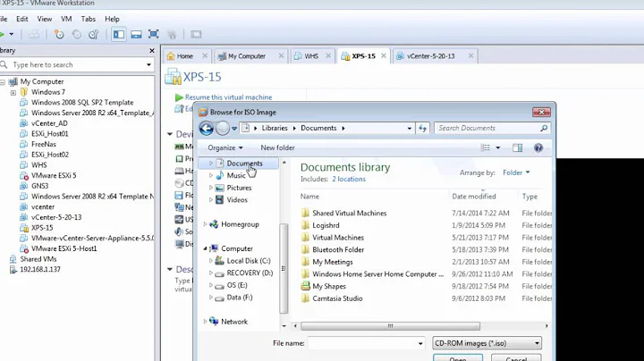The image size is (644, 361).
Task: Select Windows 2008 SQL SP2 Template VM
Action: pyautogui.click(x=82, y=103)
